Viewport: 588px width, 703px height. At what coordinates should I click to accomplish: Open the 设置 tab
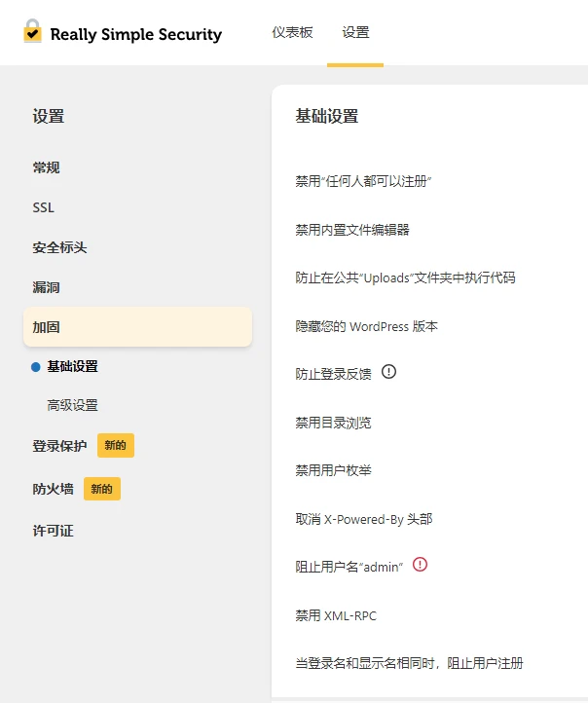pos(355,32)
